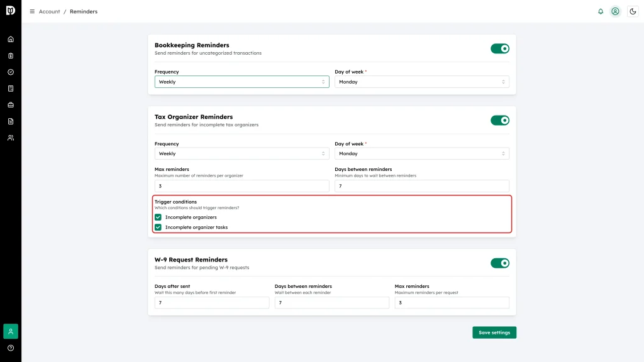
Task: Toggle the hamburger menu icon
Action: [32, 11]
